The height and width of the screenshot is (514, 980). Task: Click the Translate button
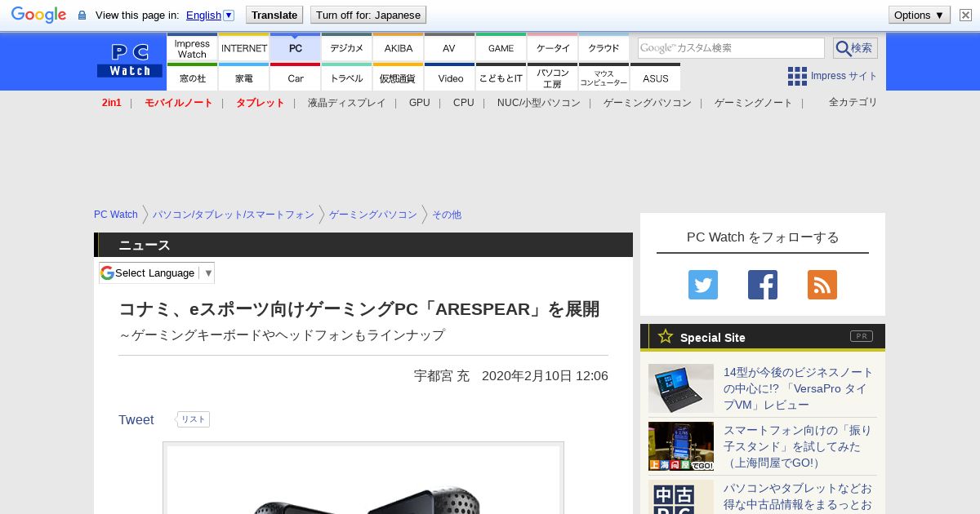click(274, 15)
